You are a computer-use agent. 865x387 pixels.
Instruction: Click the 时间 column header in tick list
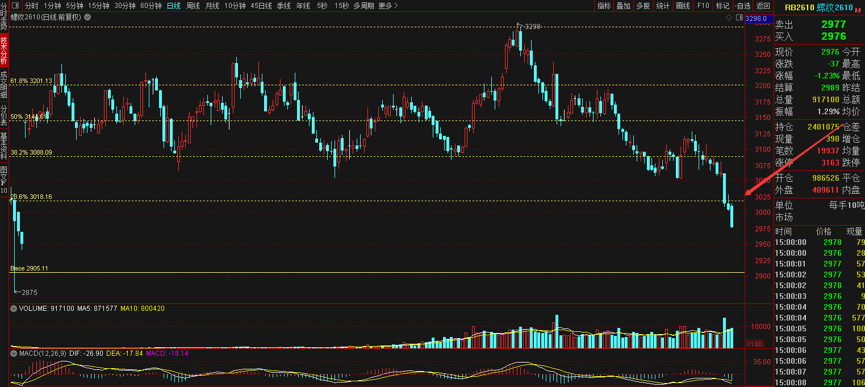(x=783, y=232)
